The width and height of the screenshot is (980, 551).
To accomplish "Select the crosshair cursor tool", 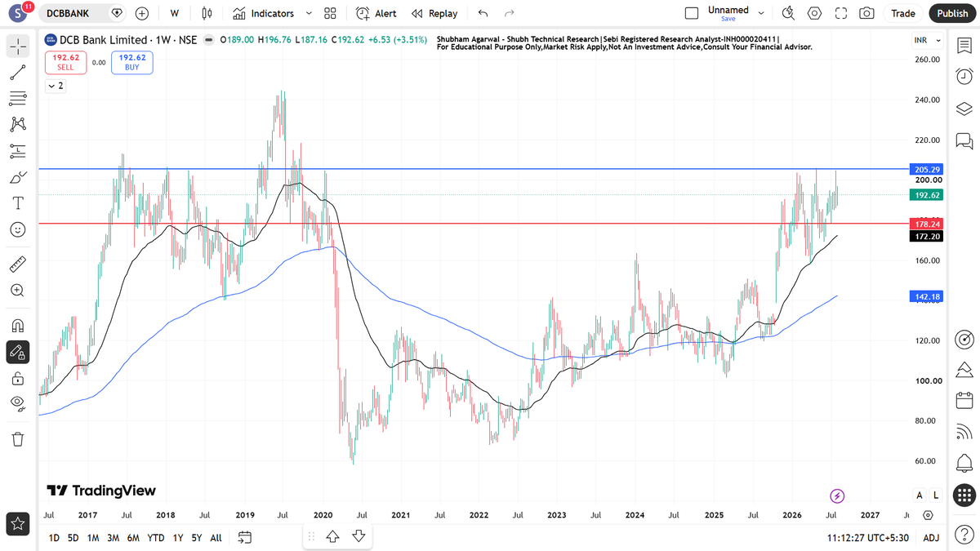I will (17, 47).
